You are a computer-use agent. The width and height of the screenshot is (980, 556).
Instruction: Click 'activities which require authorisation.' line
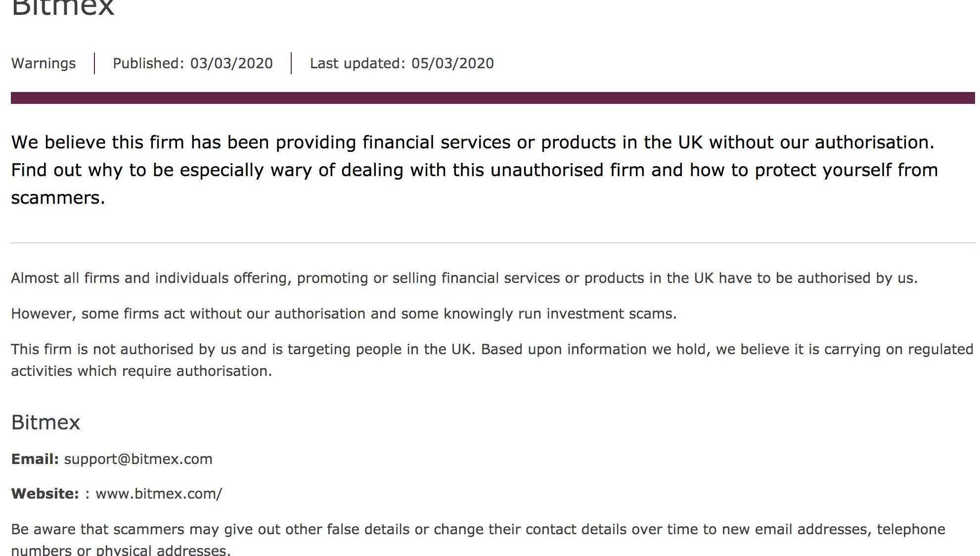coord(141,371)
